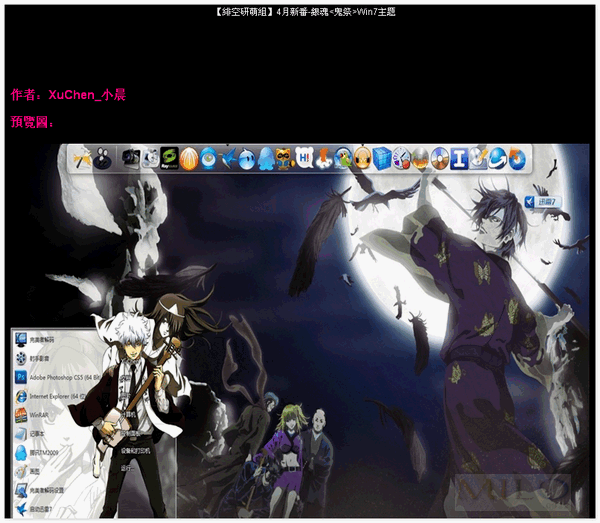600x523 pixels.
Task: Open Adobe Photoshop CS5 (64 Bit) entry
Action: (x=58, y=377)
